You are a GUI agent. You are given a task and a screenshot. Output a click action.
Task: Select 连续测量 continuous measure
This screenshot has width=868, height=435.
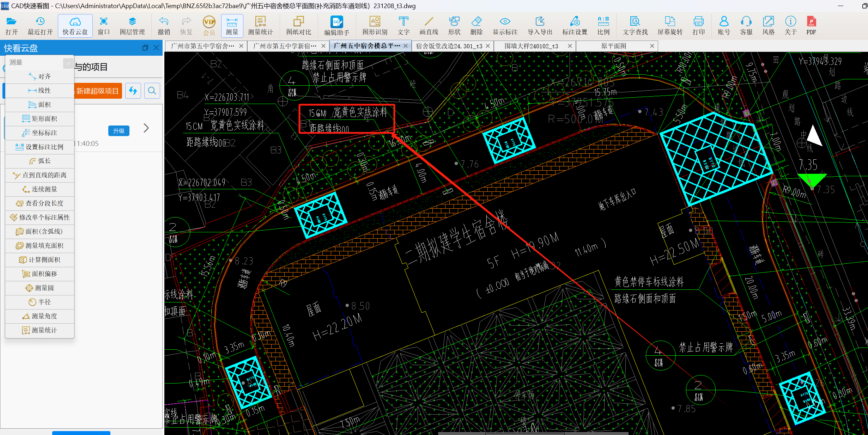(x=40, y=189)
